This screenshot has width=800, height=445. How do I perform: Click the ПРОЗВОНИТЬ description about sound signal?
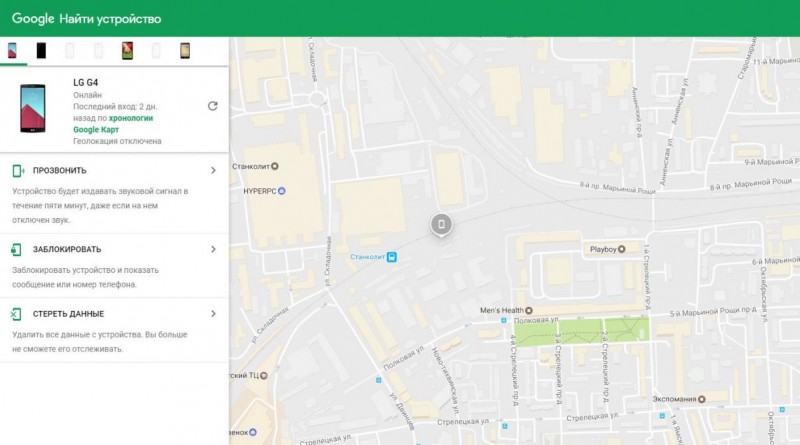(x=100, y=206)
